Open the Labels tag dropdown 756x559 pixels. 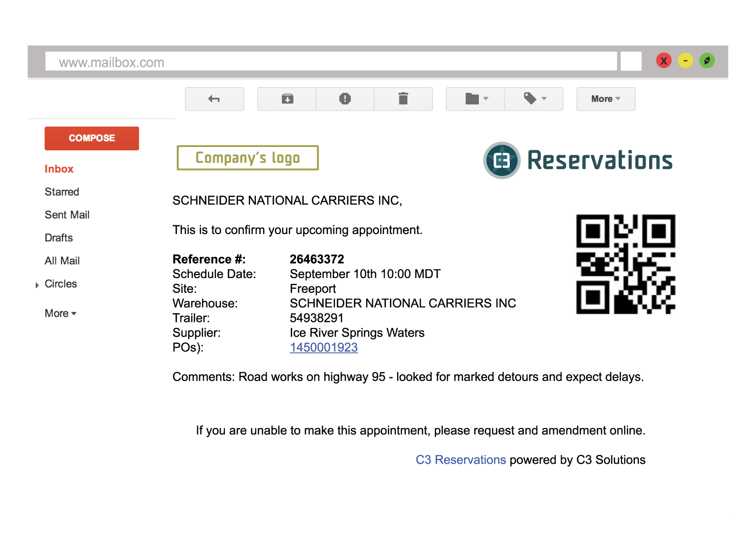click(534, 99)
